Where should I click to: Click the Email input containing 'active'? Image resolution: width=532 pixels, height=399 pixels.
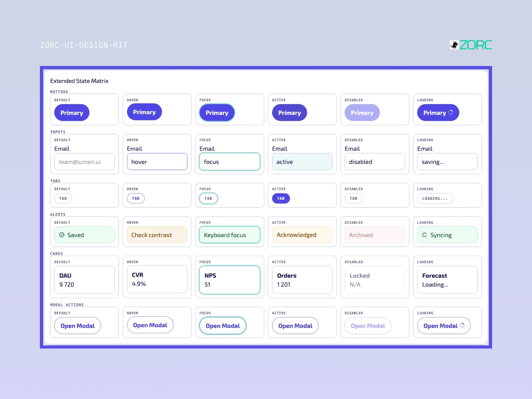(x=302, y=162)
